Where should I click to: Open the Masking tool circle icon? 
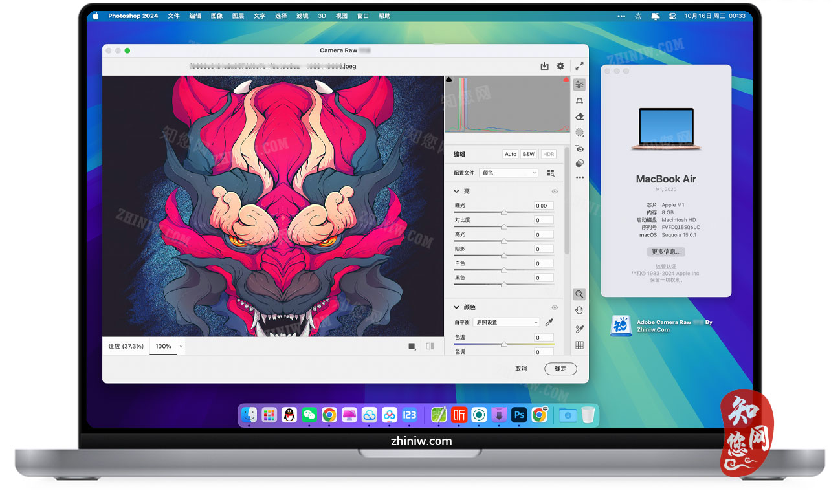coord(579,132)
